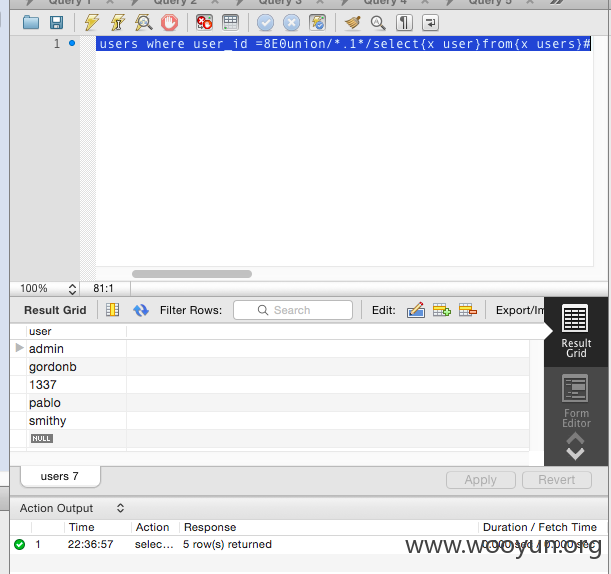Open the users 7 result tab

[60, 476]
